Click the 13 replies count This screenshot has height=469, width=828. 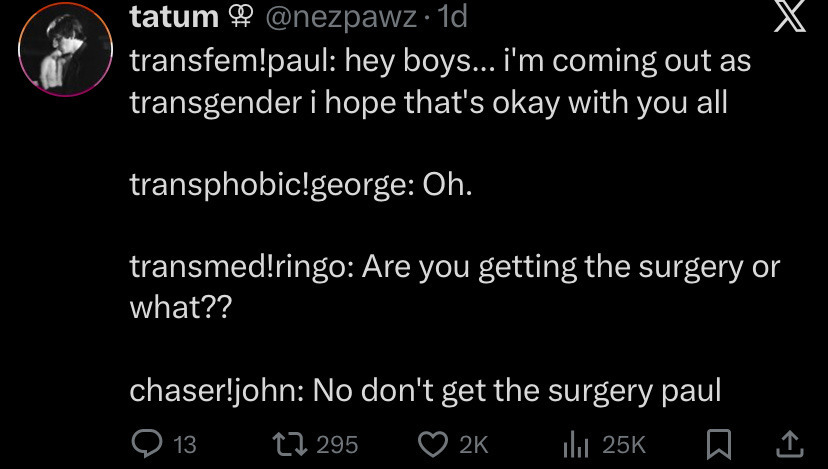coord(184,445)
